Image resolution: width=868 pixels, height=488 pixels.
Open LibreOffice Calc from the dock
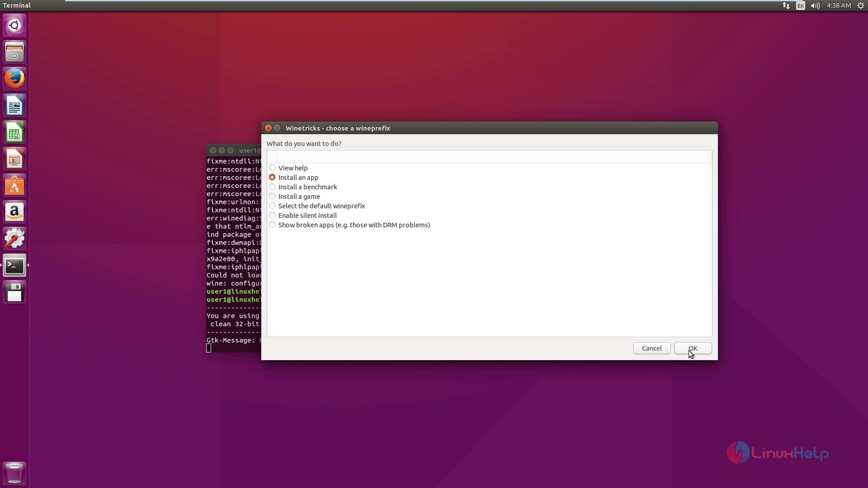click(x=14, y=132)
